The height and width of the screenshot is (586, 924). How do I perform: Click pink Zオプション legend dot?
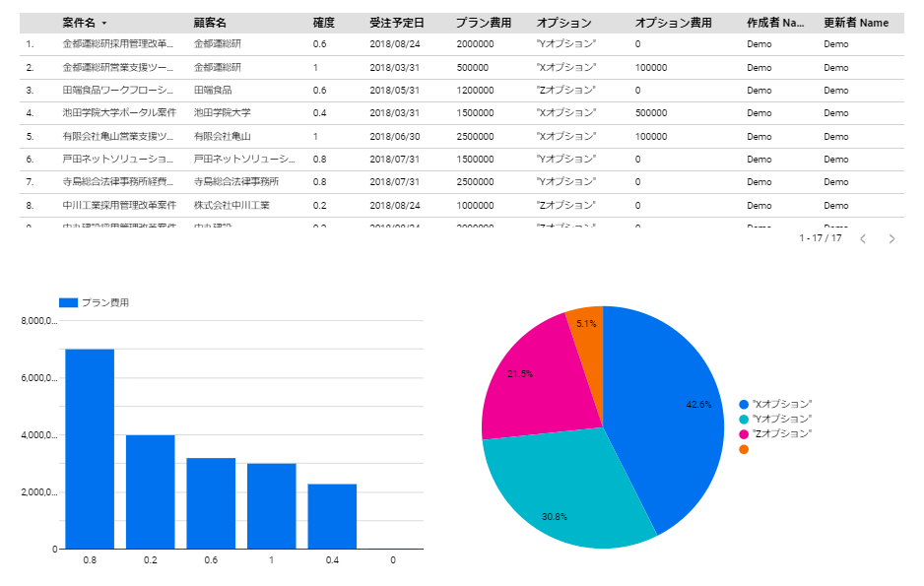point(744,434)
